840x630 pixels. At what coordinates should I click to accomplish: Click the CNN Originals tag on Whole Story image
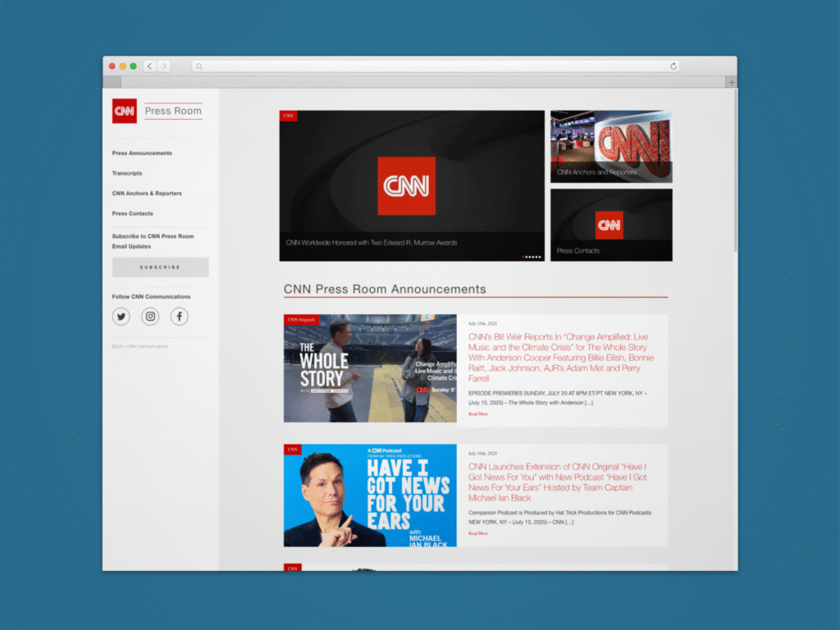click(x=301, y=320)
